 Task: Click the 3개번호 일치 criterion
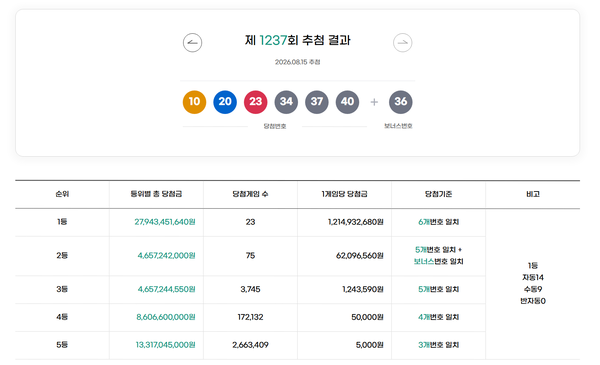click(439, 345)
